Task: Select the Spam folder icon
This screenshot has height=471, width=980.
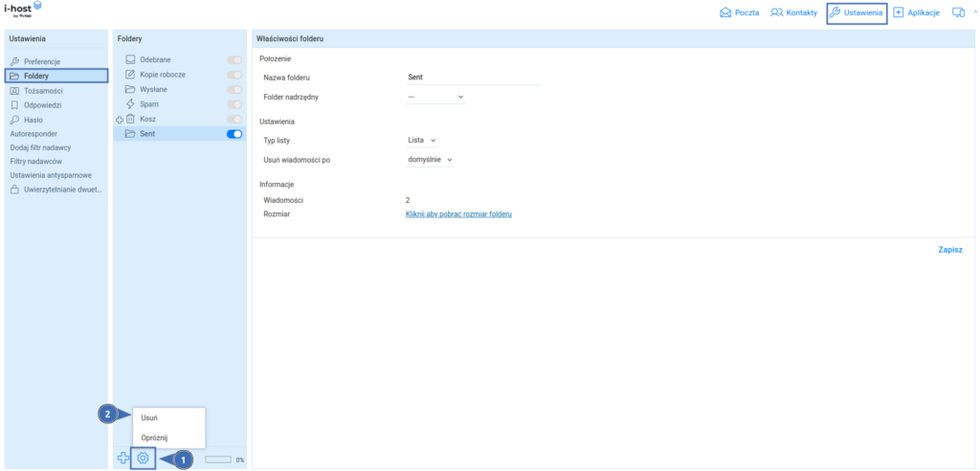Action: pyautogui.click(x=130, y=103)
